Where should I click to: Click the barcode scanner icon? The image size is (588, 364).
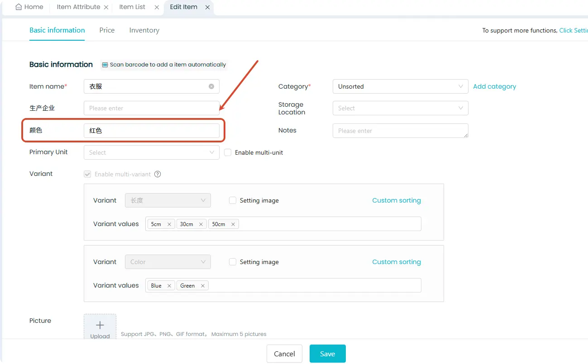coord(105,65)
